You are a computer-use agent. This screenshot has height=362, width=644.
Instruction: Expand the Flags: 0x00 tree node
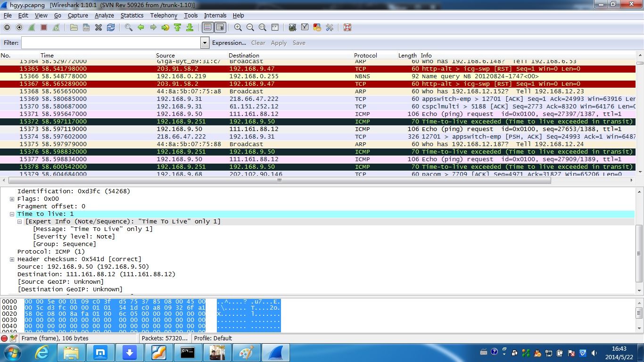tap(12, 199)
